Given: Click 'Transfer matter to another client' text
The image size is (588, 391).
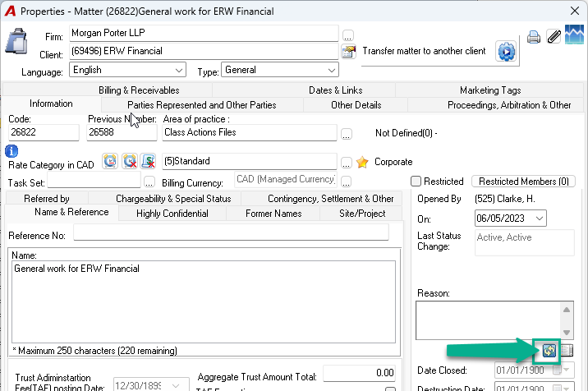Looking at the screenshot, I should click(424, 51).
